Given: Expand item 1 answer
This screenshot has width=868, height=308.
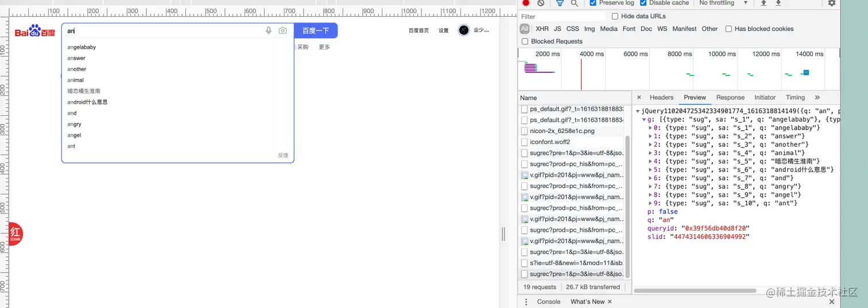Looking at the screenshot, I should click(x=650, y=136).
